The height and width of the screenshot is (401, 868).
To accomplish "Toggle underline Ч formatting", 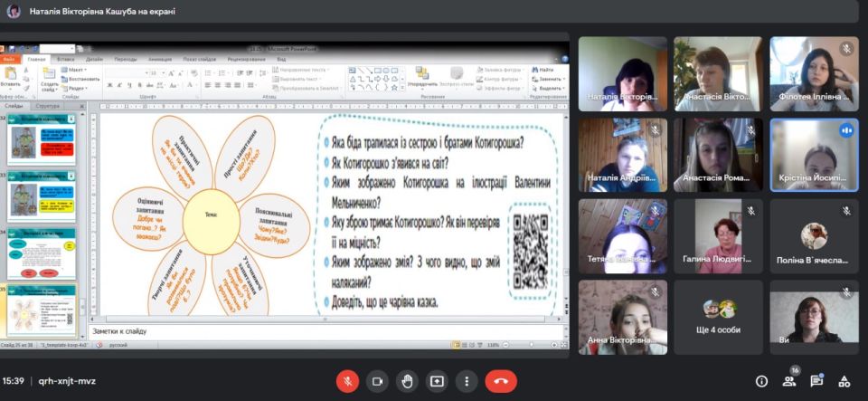I will pos(128,85).
